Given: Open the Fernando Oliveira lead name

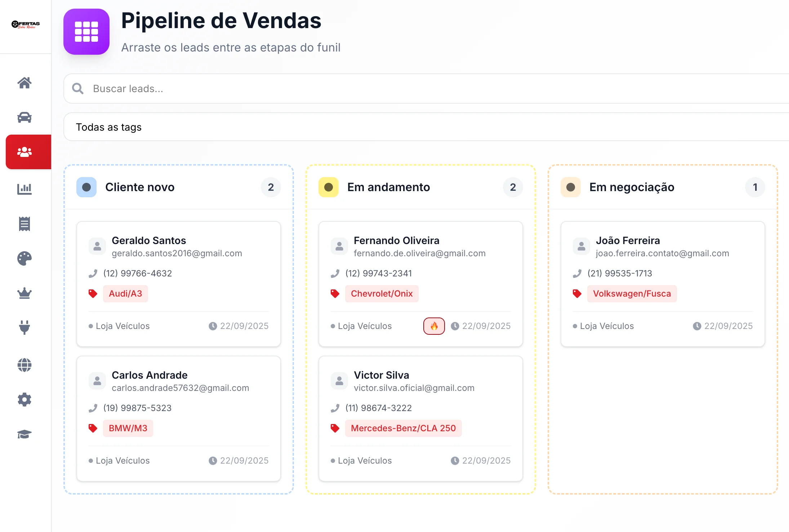Looking at the screenshot, I should coord(396,240).
